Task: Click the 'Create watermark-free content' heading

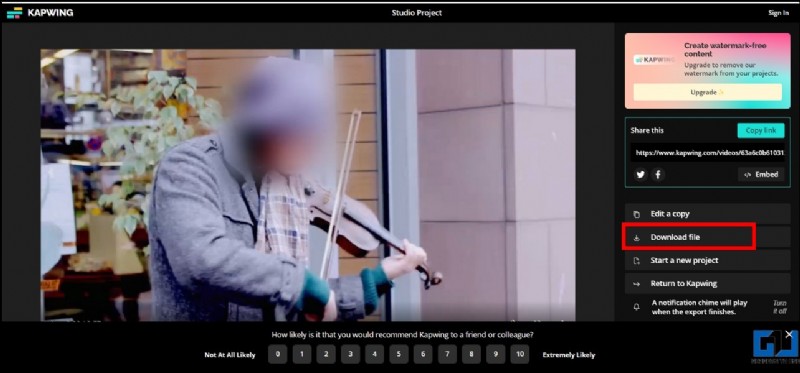Action: click(725, 49)
